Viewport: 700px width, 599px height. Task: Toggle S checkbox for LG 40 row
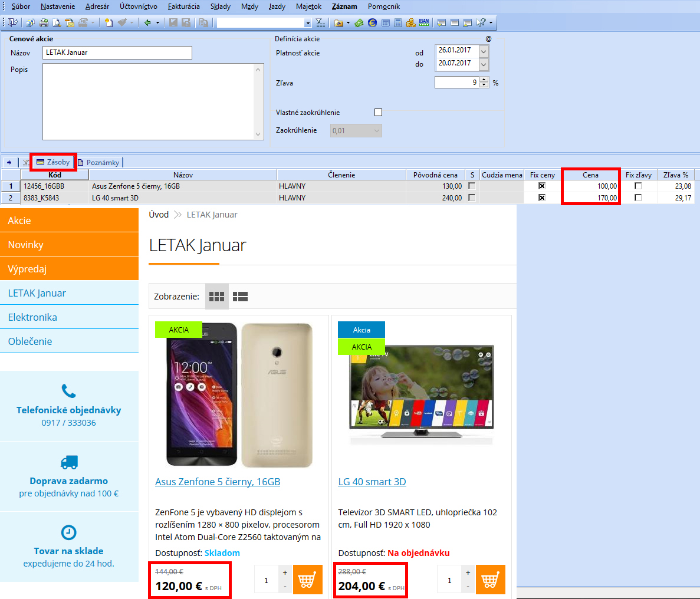point(472,198)
